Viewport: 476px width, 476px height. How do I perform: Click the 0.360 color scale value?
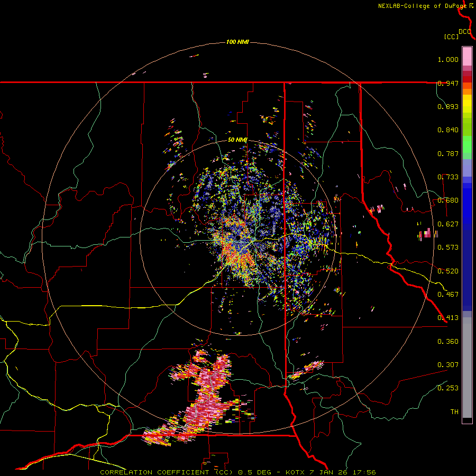[448, 342]
